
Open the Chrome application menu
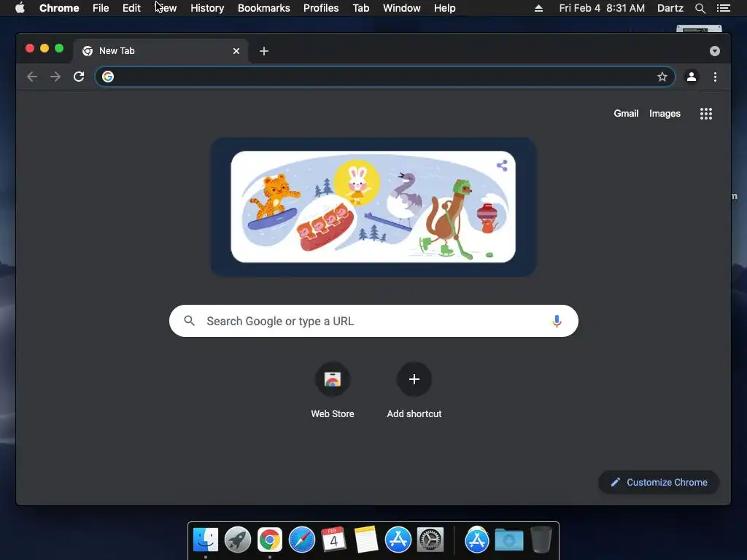pyautogui.click(x=59, y=8)
